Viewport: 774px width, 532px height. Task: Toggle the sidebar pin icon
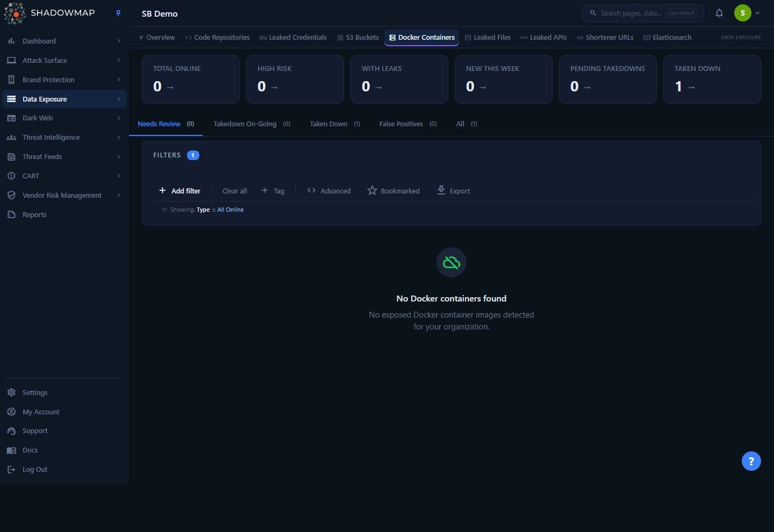pyautogui.click(x=118, y=13)
